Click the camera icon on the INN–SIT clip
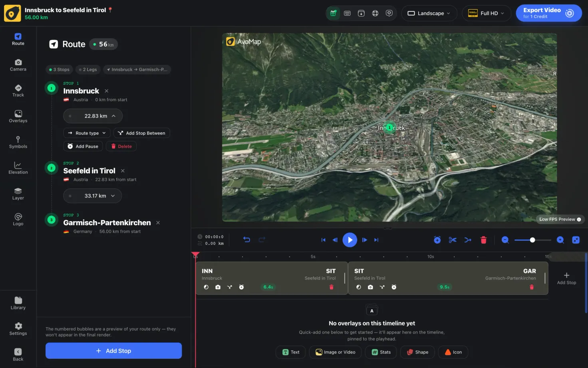This screenshot has height=368, width=588. (218, 287)
